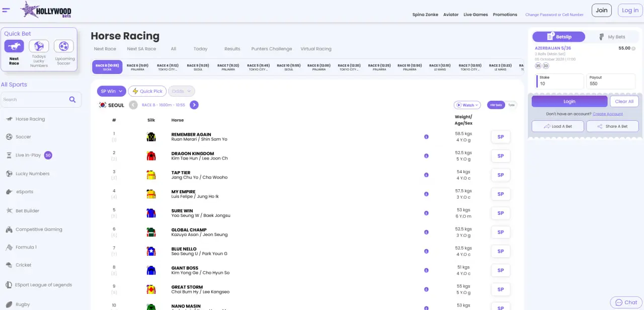Go to next race arrow
This screenshot has width=644, height=310.
click(194, 105)
